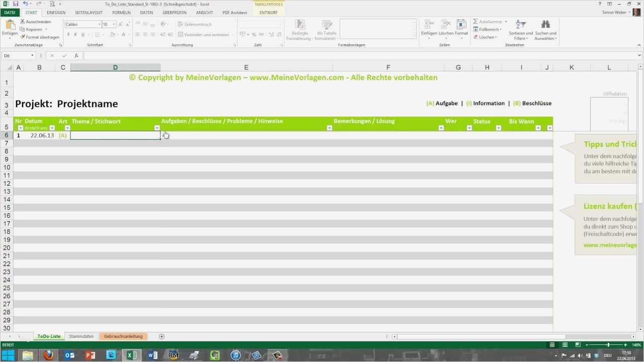The width and height of the screenshot is (644, 362).
Task: Open the Stammdaten worksheet tab
Action: coord(80,336)
